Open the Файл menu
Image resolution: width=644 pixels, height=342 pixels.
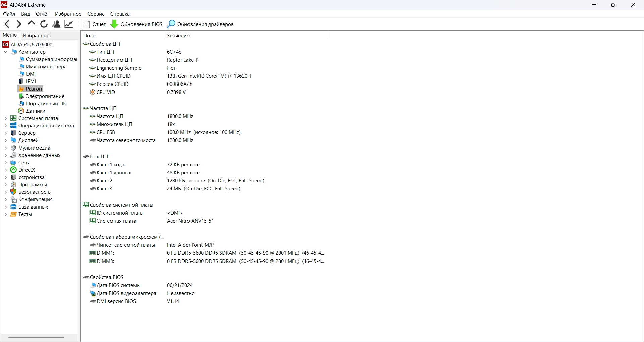click(x=9, y=14)
